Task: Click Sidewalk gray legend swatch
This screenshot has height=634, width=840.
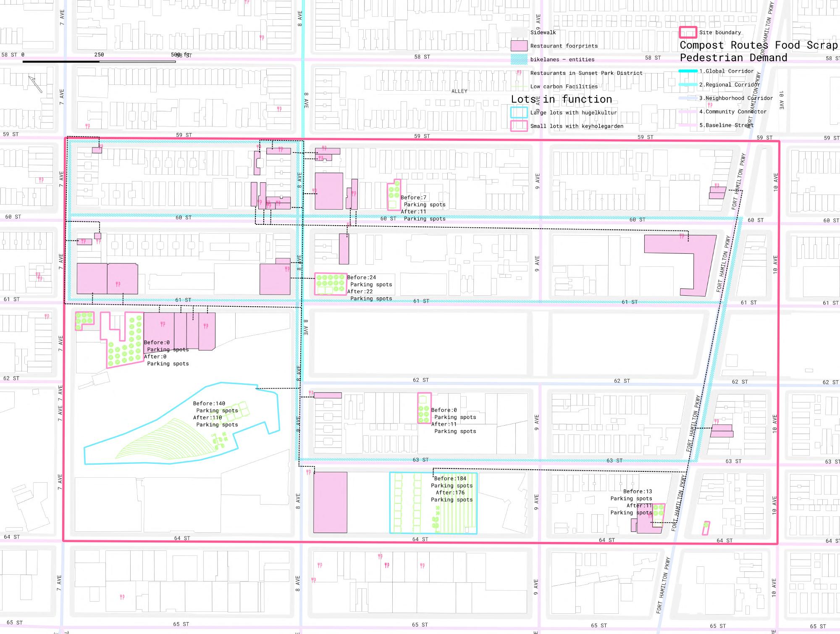Action: point(519,32)
